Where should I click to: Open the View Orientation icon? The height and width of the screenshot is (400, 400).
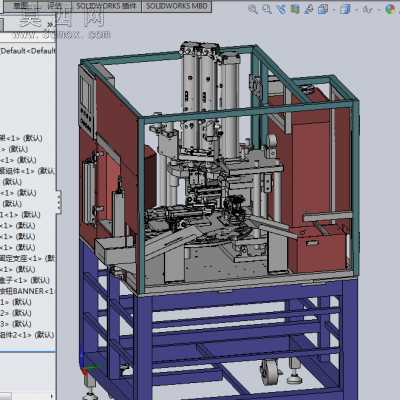tap(309, 9)
